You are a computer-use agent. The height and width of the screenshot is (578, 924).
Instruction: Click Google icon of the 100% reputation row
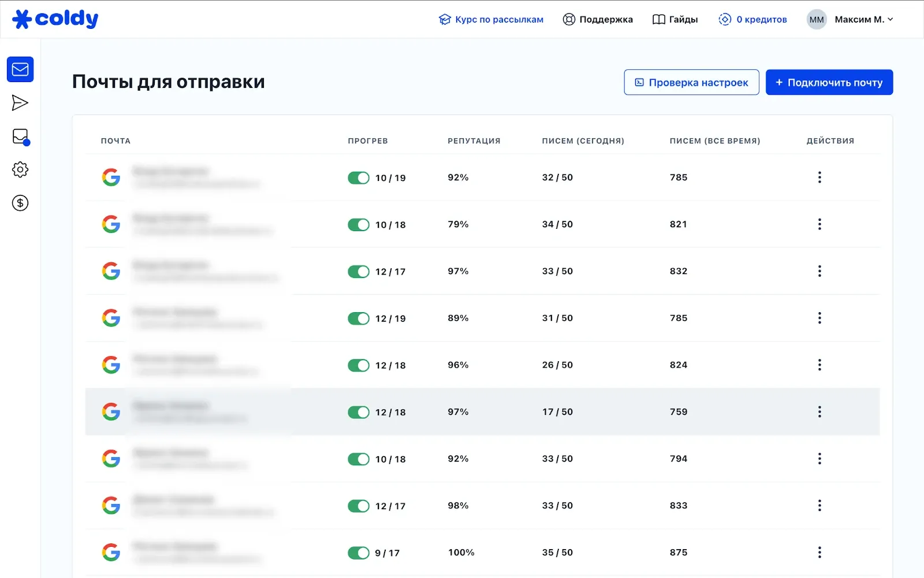(111, 553)
